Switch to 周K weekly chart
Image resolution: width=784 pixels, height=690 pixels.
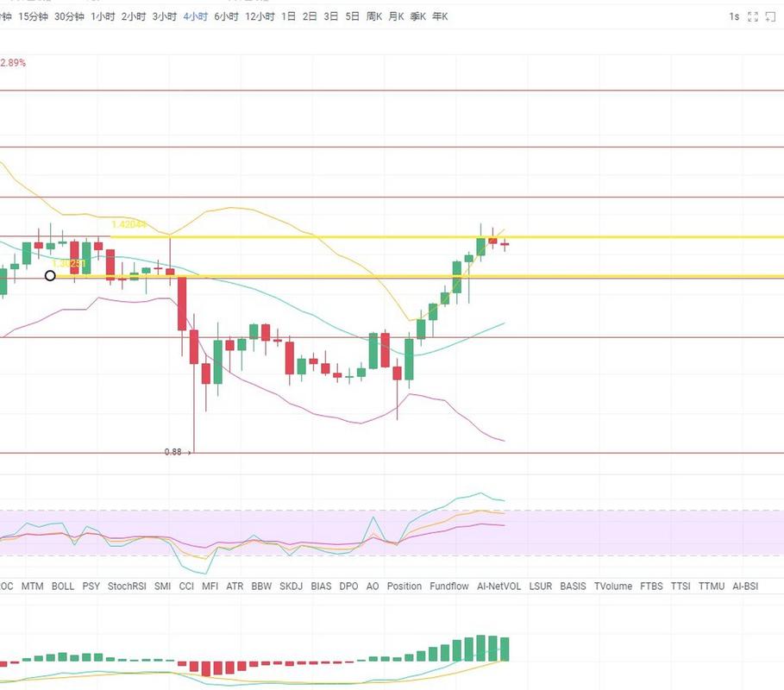[374, 16]
